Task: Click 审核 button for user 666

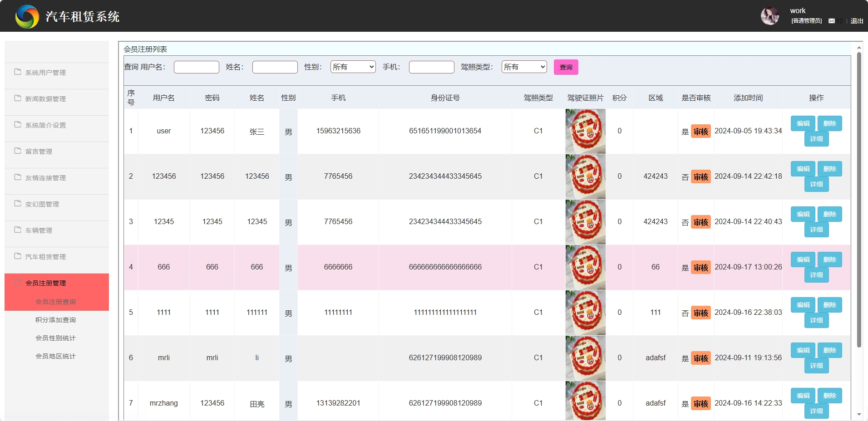Action: (700, 267)
